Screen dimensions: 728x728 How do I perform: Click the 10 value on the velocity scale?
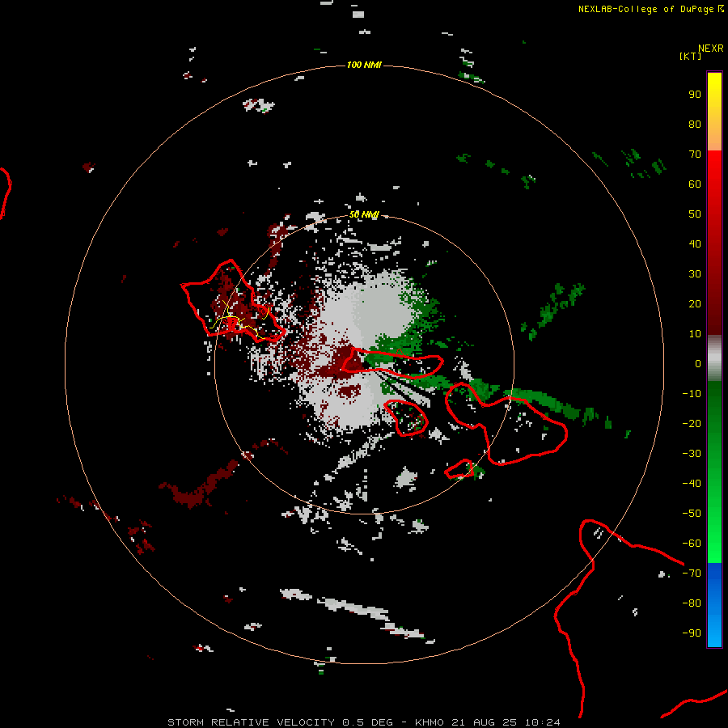pos(695,334)
